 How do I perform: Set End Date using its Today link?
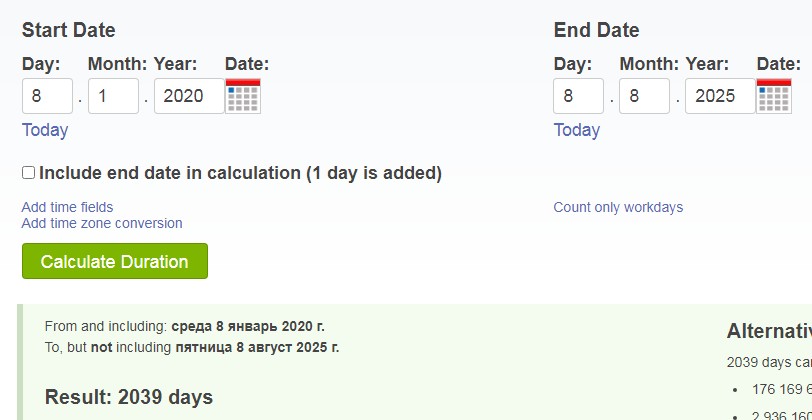pos(576,129)
